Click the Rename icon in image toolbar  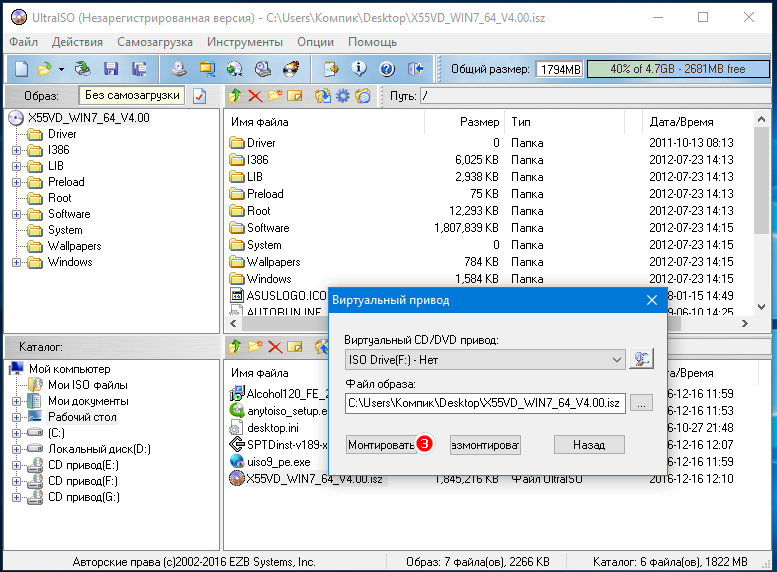(x=294, y=96)
